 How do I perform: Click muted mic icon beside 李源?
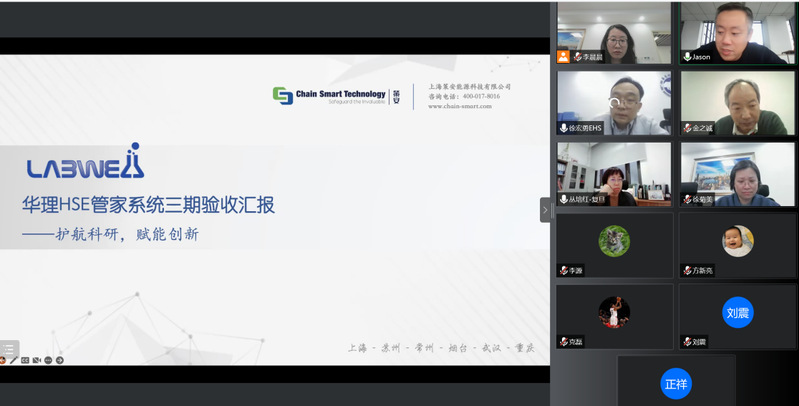(x=564, y=270)
